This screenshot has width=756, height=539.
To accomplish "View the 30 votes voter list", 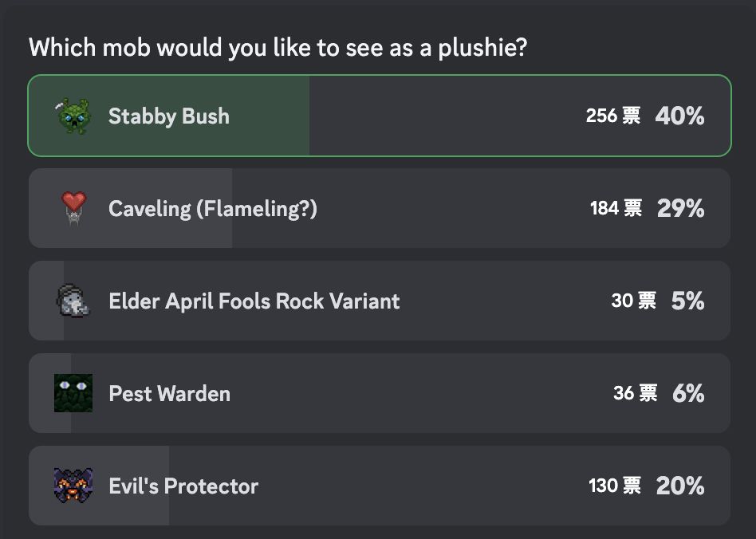I will click(x=633, y=301).
